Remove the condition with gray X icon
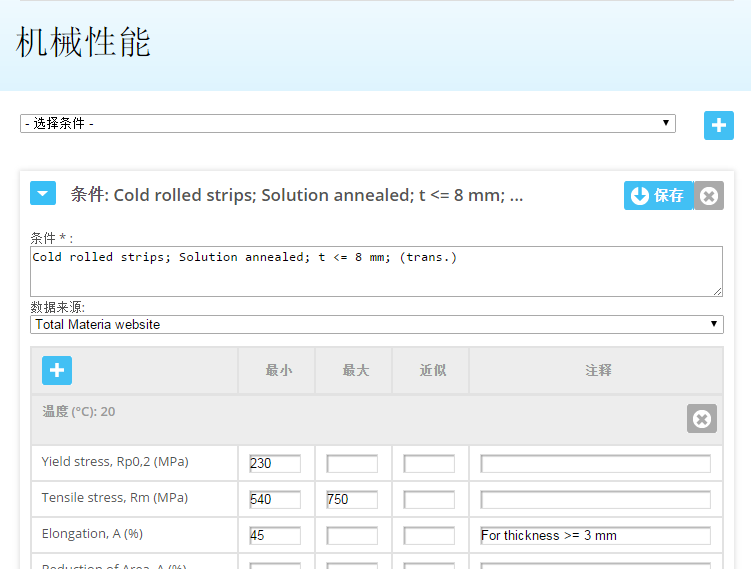The image size is (754, 569). pos(709,196)
